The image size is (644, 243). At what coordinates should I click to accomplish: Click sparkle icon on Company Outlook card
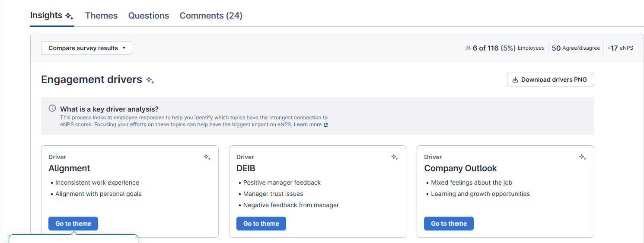pos(583,157)
